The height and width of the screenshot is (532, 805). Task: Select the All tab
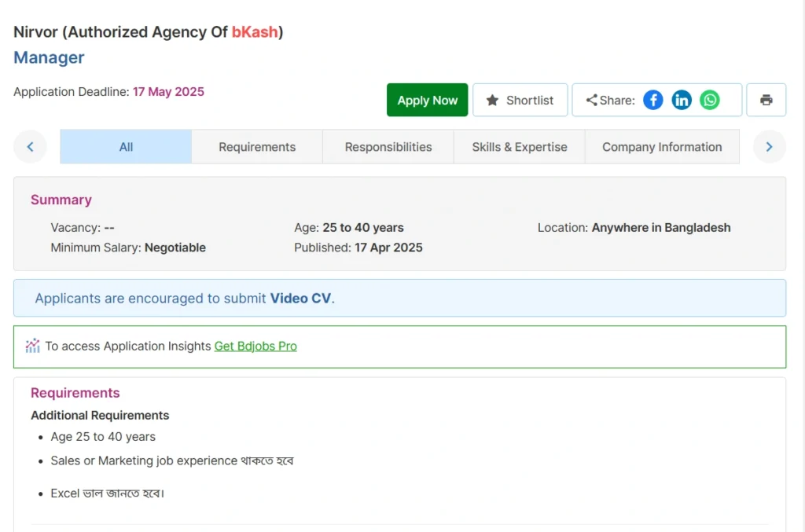[126, 147]
